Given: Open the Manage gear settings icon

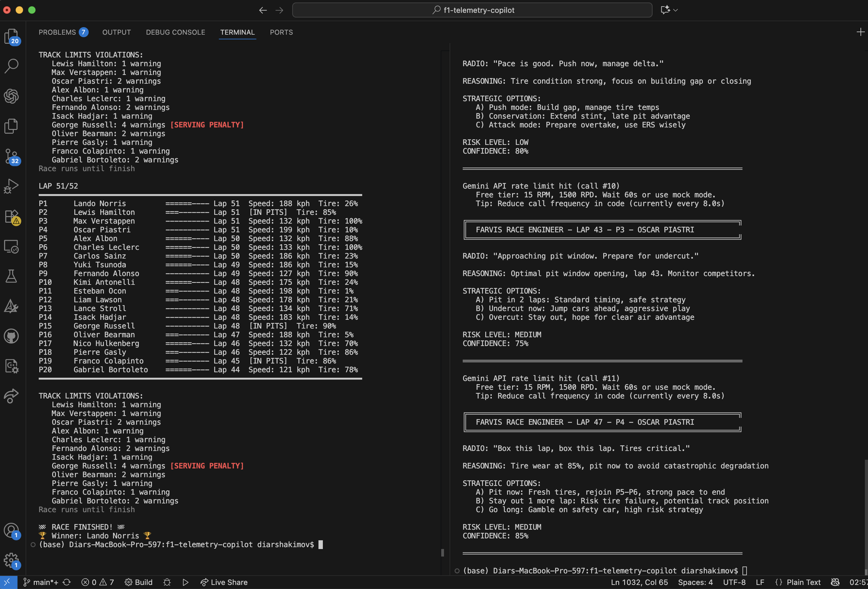Looking at the screenshot, I should point(11,560).
